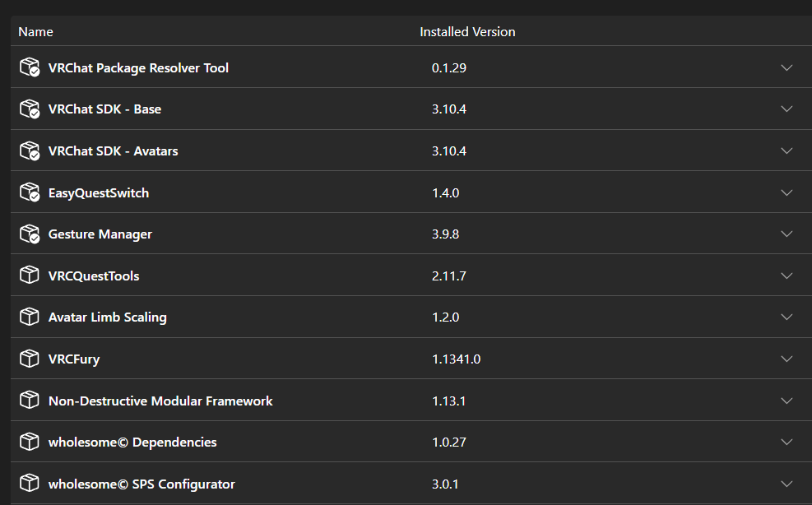Click the Non-Destructive Modular Framework package icon
Viewport: 812px width, 505px height.
click(30, 400)
